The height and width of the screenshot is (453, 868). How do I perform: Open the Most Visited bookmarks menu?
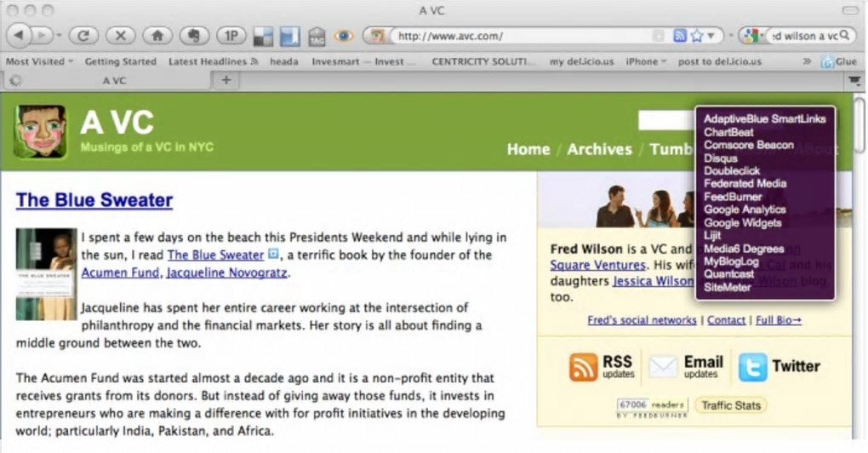pos(39,61)
